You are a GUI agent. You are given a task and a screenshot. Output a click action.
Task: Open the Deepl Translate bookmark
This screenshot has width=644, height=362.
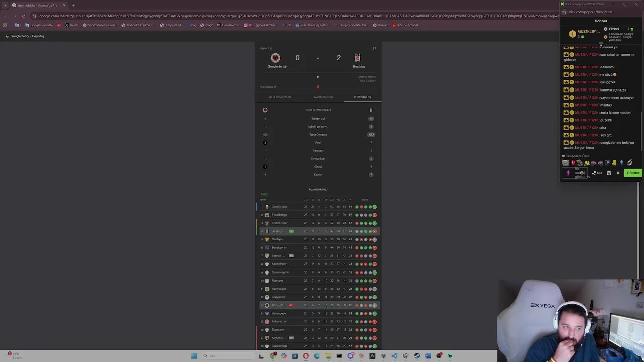pyautogui.click(x=350, y=25)
